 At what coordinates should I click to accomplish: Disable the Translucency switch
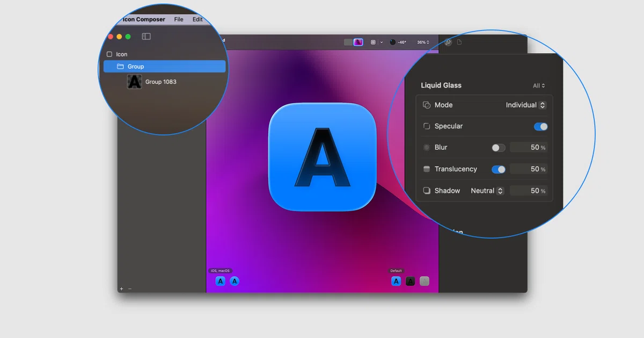click(x=499, y=169)
